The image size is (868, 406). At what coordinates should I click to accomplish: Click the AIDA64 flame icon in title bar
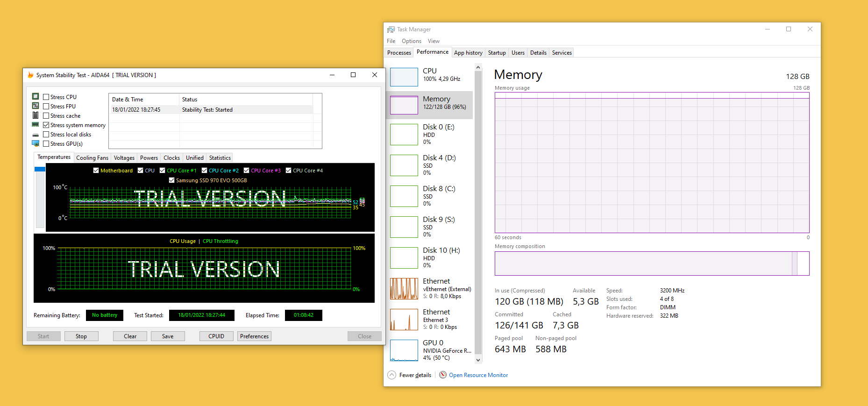tap(30, 75)
